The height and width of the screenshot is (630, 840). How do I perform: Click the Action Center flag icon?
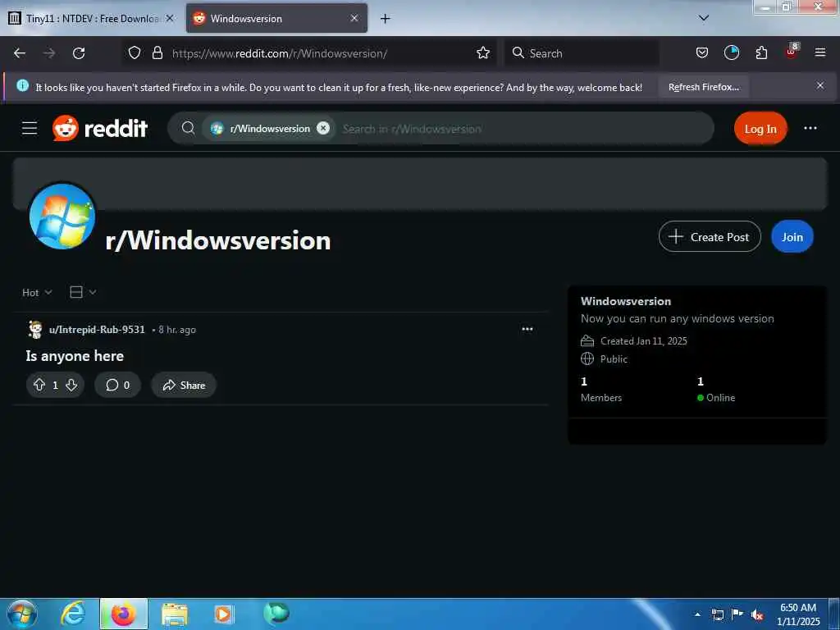(737, 614)
